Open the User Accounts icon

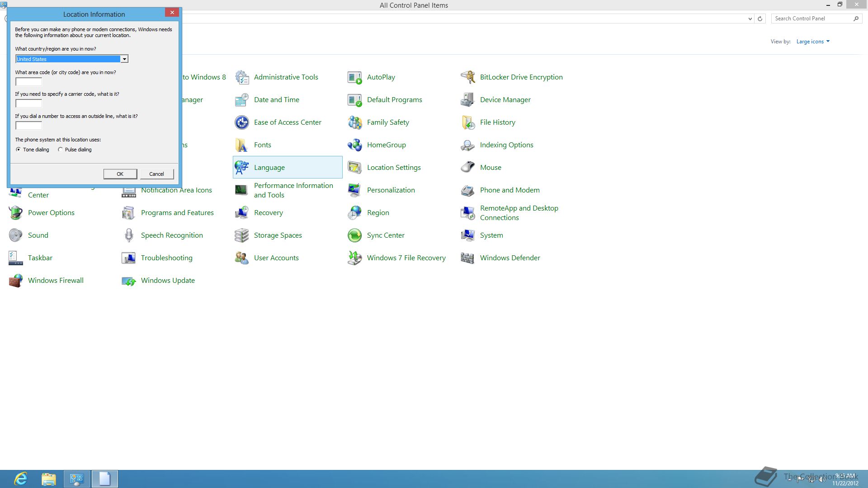point(242,258)
